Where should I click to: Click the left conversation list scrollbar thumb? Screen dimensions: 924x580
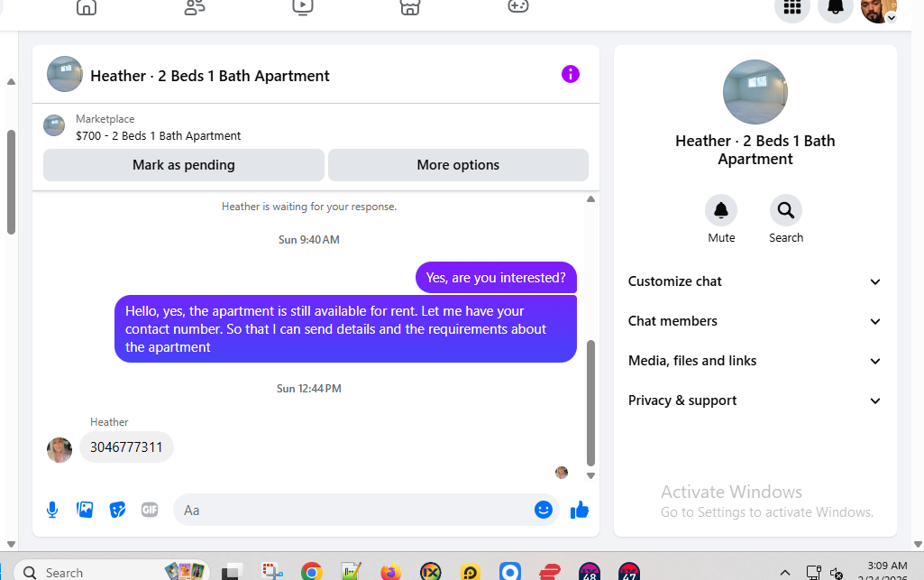pyautogui.click(x=11, y=182)
